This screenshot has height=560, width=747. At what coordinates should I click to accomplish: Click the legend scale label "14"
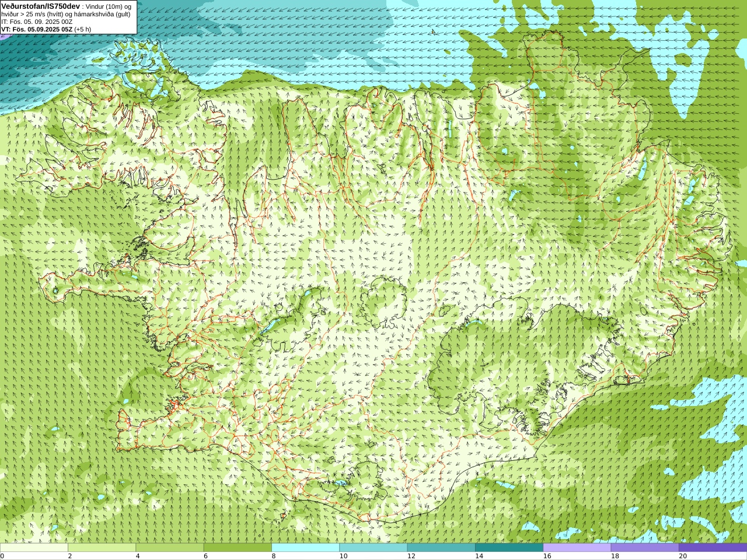[x=479, y=556]
